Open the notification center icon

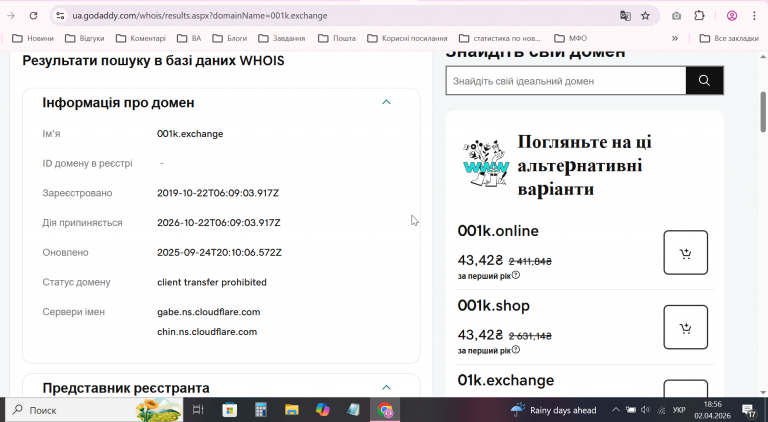pyautogui.click(x=749, y=410)
